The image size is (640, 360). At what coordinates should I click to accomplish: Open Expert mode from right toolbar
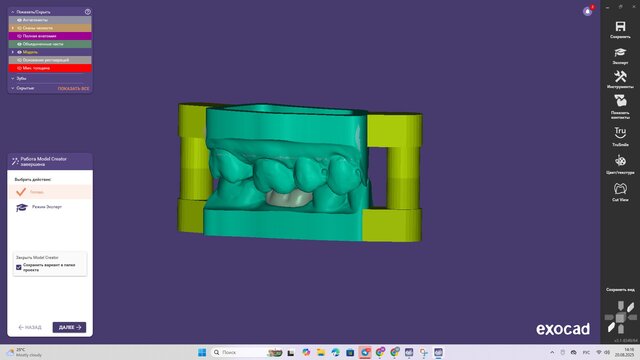[x=620, y=52]
